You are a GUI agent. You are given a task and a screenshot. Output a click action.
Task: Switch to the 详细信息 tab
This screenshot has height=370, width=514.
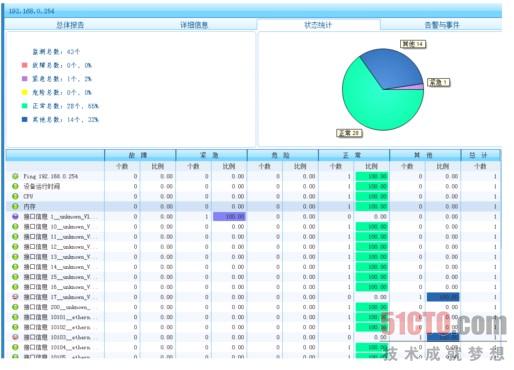(194, 25)
